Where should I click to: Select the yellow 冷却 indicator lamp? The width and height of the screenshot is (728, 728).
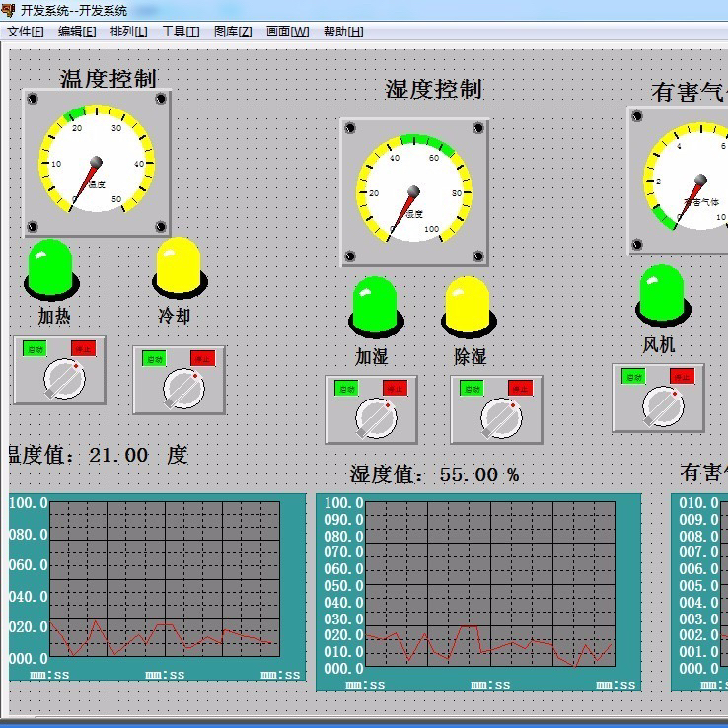pos(180,268)
